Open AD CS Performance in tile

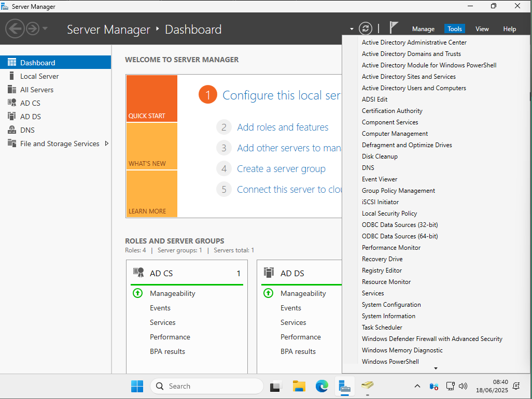170,337
